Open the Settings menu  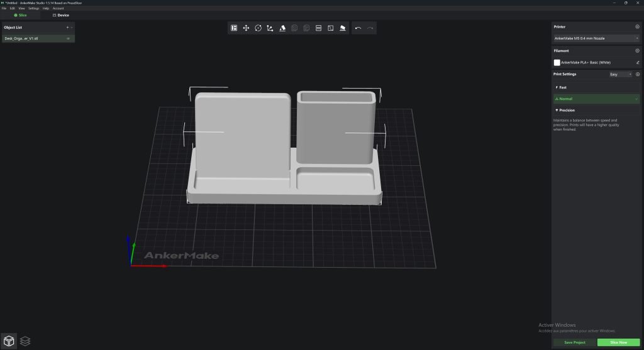coord(34,8)
